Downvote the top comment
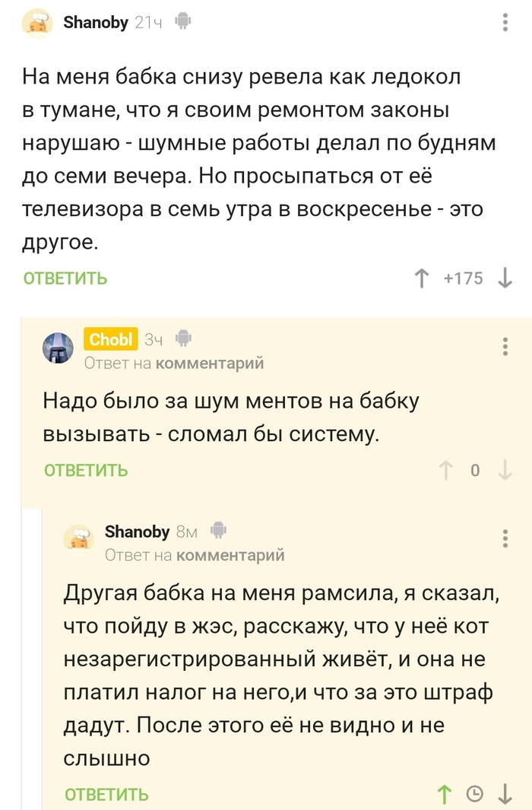Screen dimensions: 532x810 [x=502, y=278]
